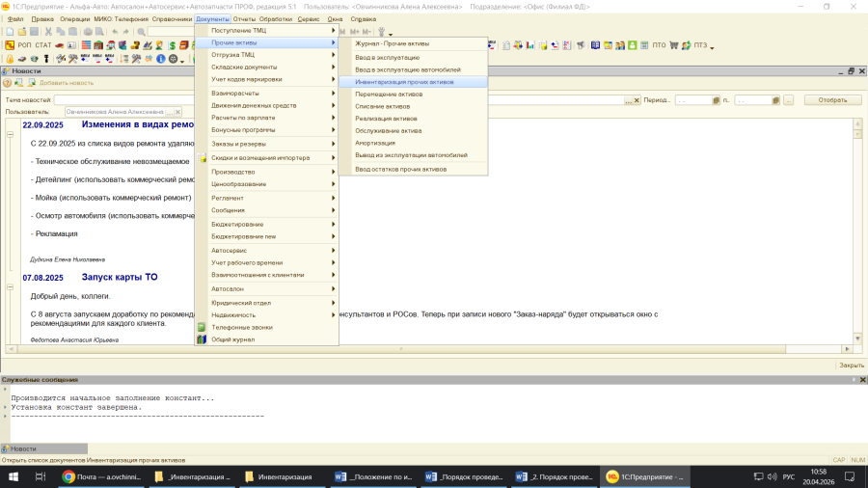Close the Служебные сообщения panel

click(x=862, y=380)
